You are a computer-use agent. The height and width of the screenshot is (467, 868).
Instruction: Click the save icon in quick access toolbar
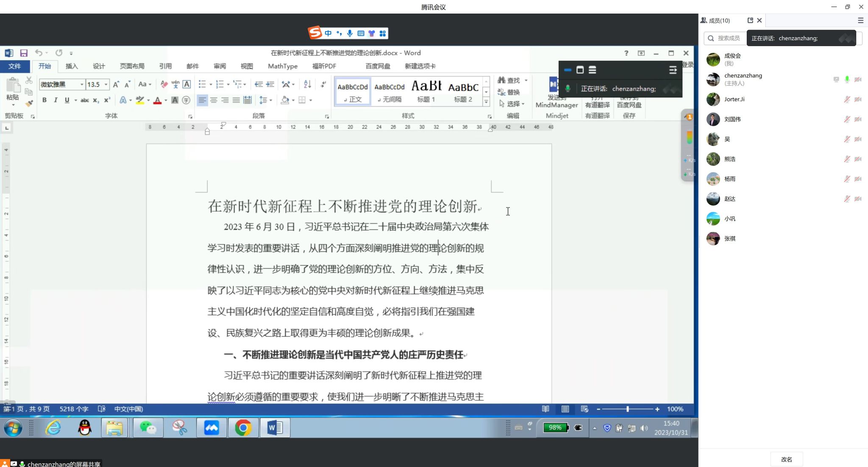[x=24, y=53]
